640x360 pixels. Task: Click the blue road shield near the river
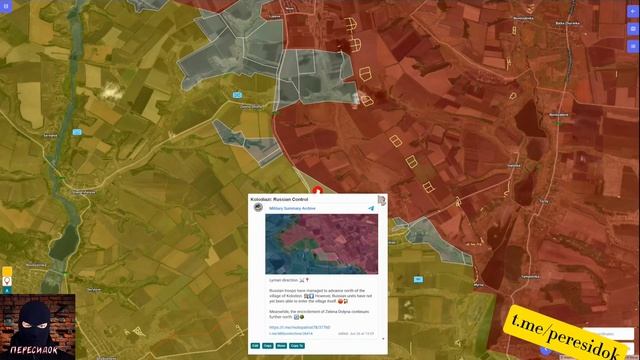tap(77, 132)
